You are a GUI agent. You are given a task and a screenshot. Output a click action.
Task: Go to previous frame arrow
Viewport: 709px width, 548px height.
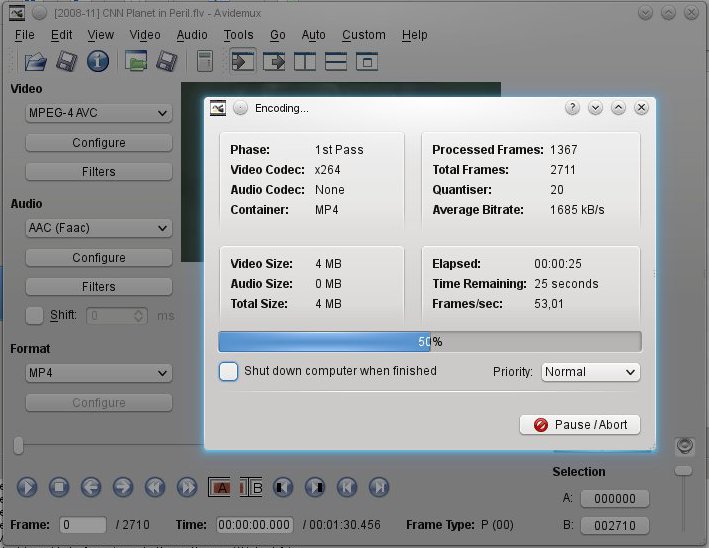point(91,487)
